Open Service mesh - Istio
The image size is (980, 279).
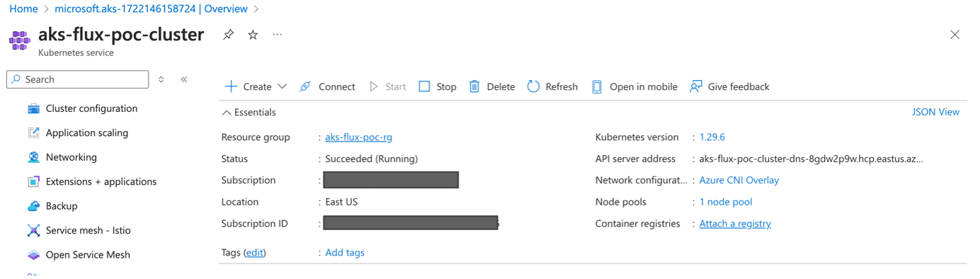pyautogui.click(x=89, y=230)
